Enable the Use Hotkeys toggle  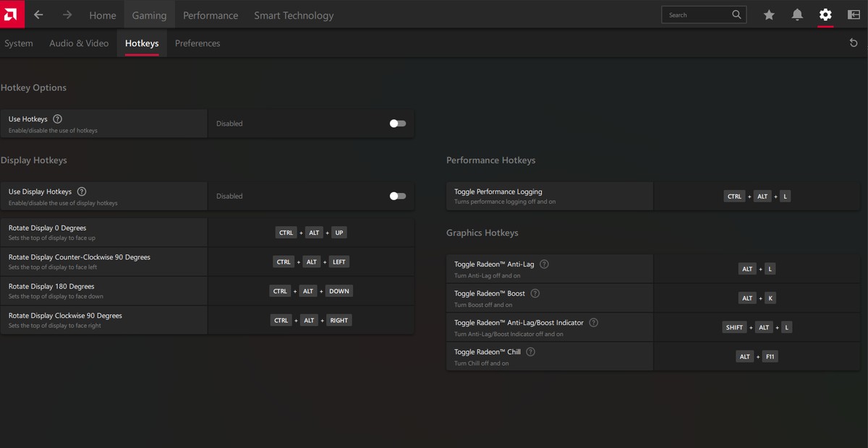397,124
